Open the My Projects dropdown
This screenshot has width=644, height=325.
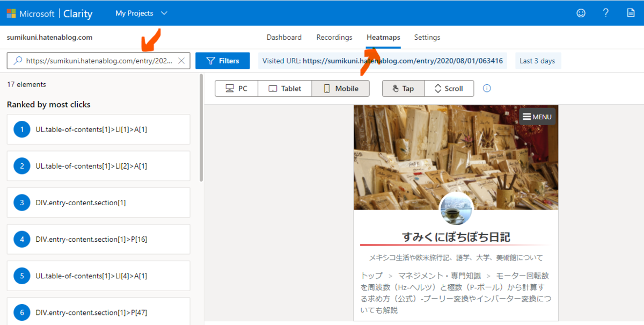[141, 13]
